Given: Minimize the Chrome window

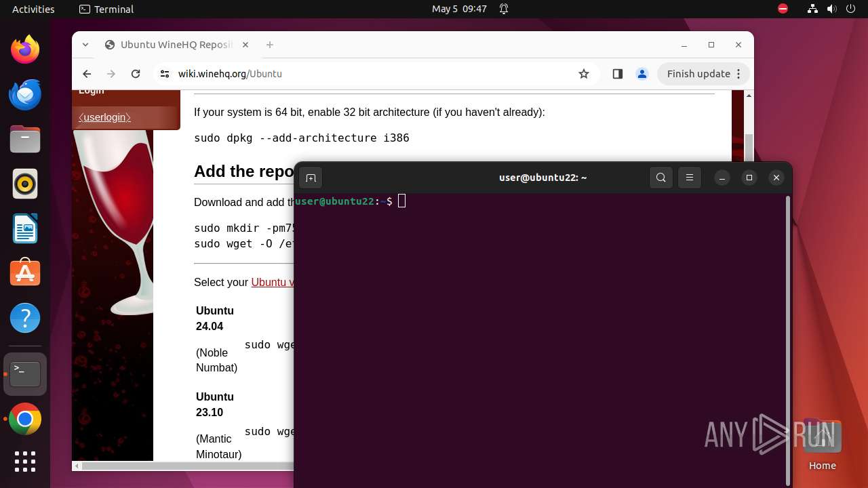Looking at the screenshot, I should point(684,45).
